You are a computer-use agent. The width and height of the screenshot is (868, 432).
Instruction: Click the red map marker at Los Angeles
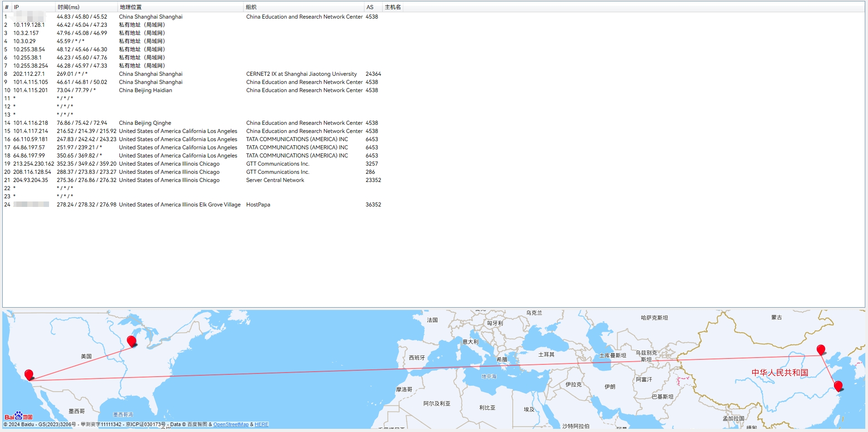[x=29, y=375]
